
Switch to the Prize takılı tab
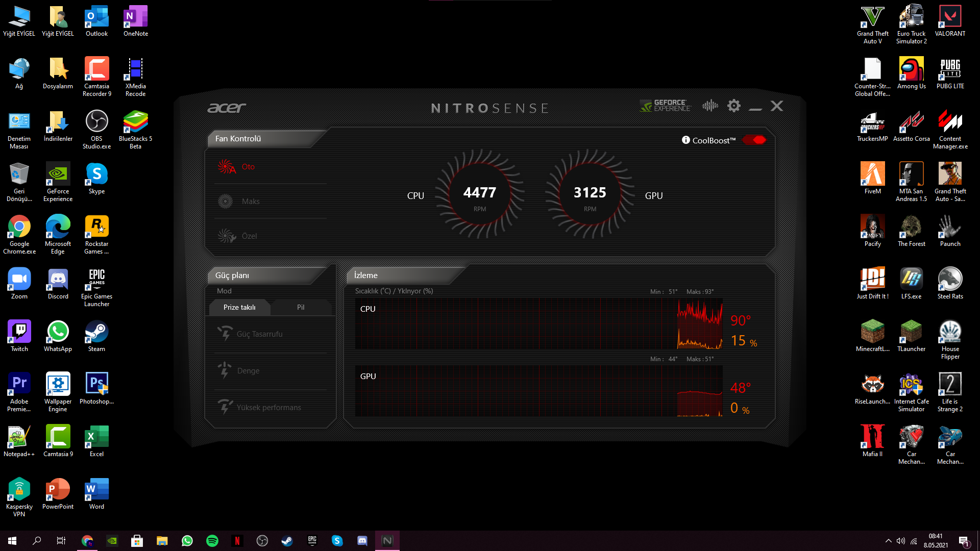coord(239,307)
